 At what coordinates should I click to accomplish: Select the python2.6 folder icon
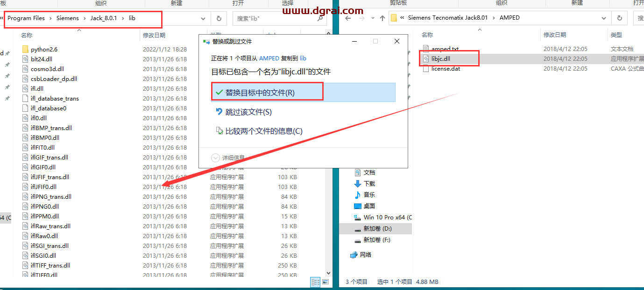click(26, 49)
